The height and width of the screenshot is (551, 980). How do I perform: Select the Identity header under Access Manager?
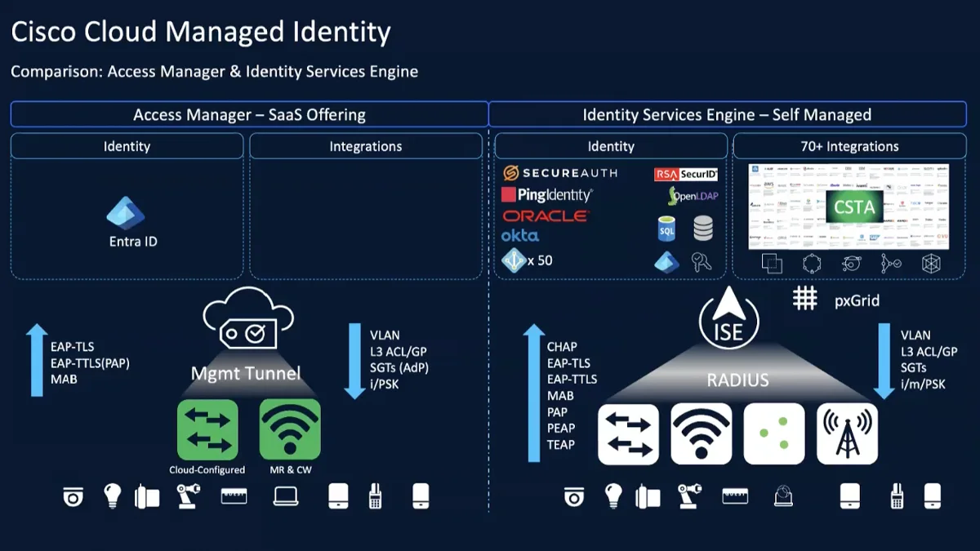(127, 146)
